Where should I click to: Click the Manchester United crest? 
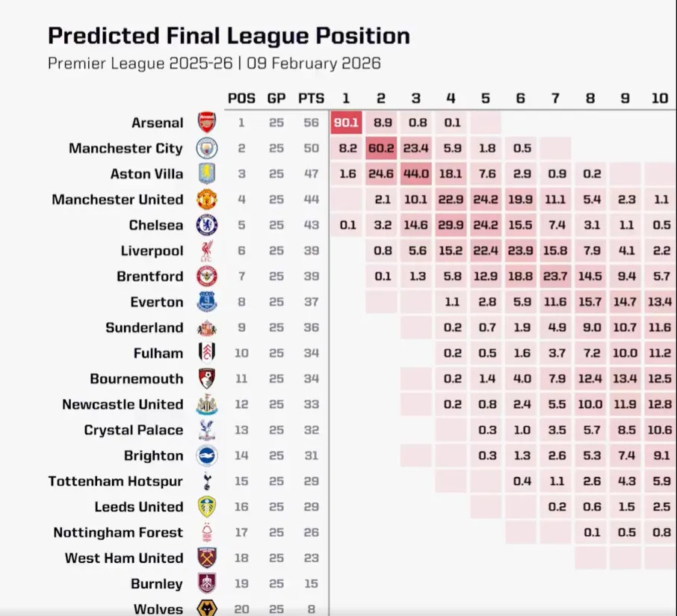pos(207,200)
